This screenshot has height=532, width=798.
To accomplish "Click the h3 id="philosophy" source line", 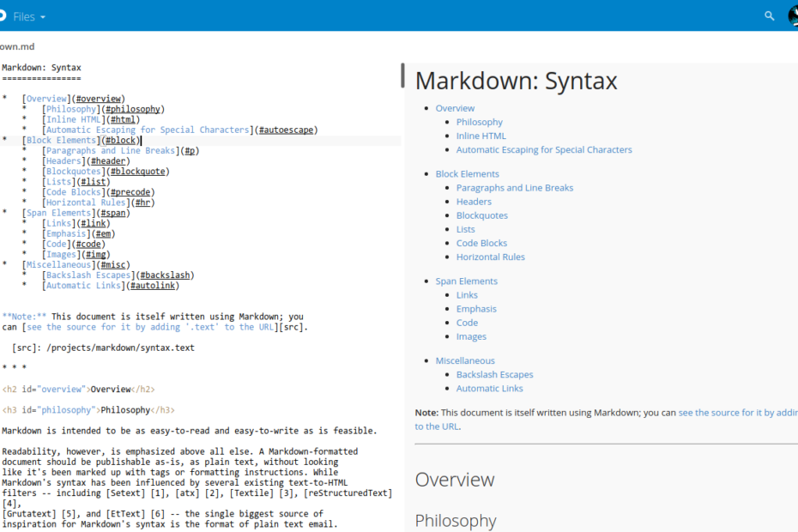I will tap(88, 410).
